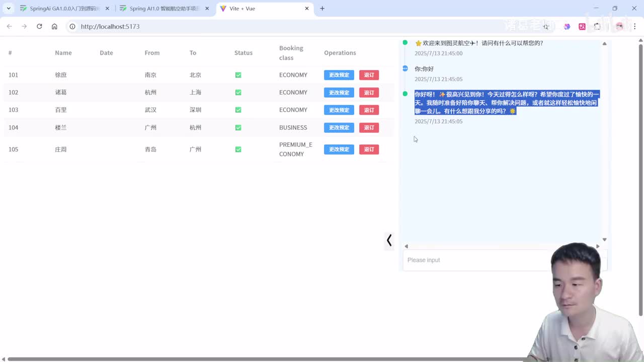
Task: Click 更改预定 for 庄周's booking
Action: 339,149
